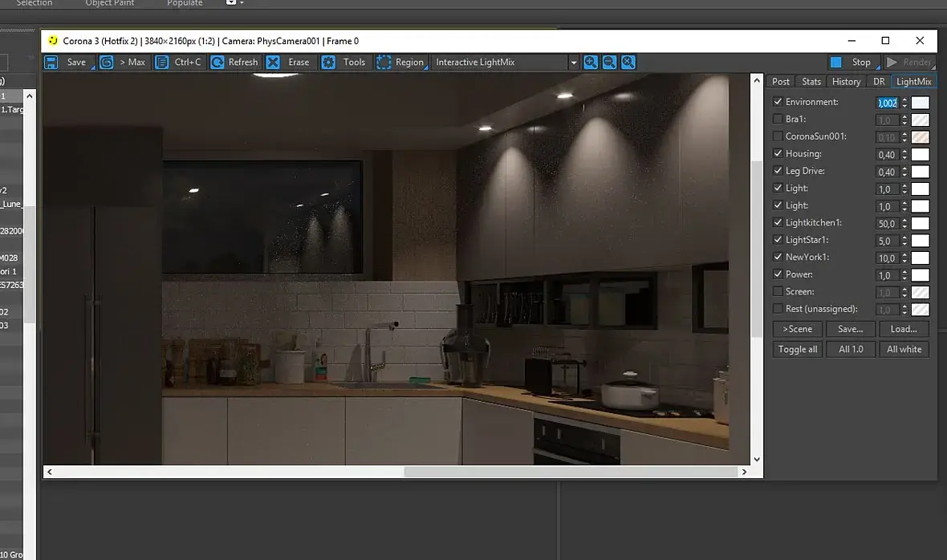Image resolution: width=947 pixels, height=560 pixels.
Task: Select the LightMix tab
Action: pyautogui.click(x=914, y=82)
